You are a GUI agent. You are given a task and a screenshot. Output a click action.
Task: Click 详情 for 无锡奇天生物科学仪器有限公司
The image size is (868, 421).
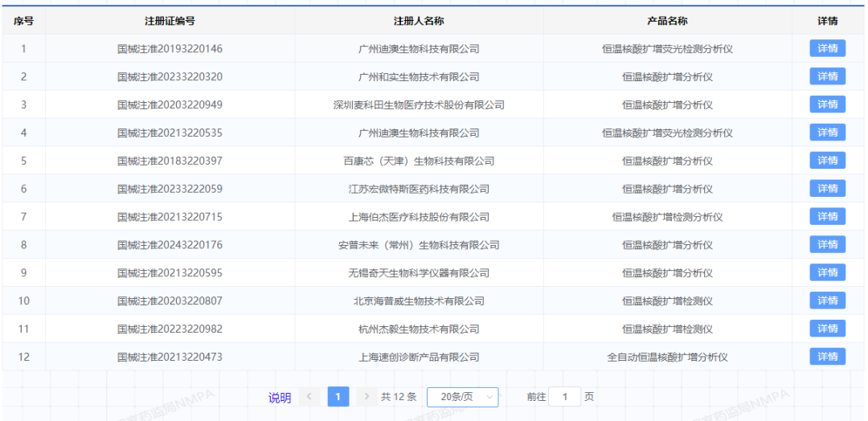(x=828, y=272)
